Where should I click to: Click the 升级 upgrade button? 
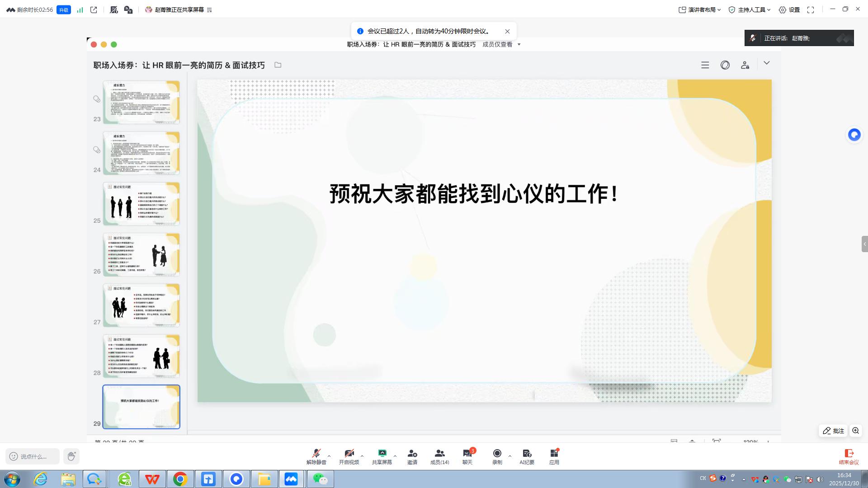coord(64,9)
